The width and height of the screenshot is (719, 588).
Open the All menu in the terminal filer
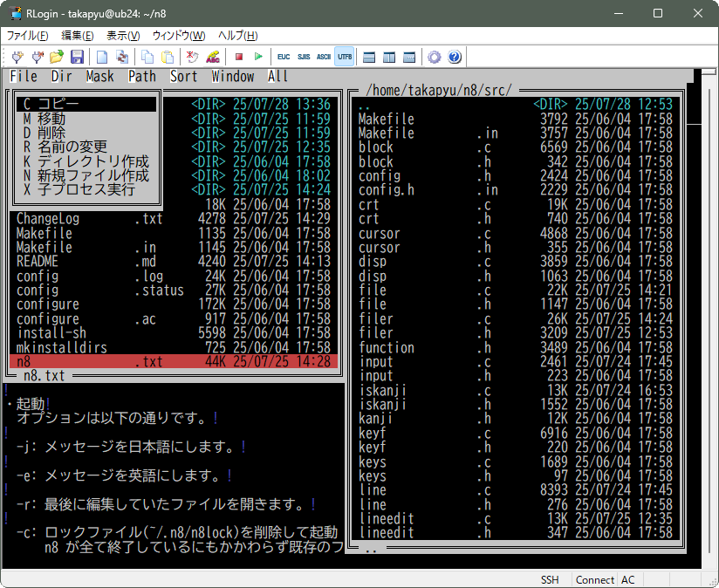click(278, 77)
